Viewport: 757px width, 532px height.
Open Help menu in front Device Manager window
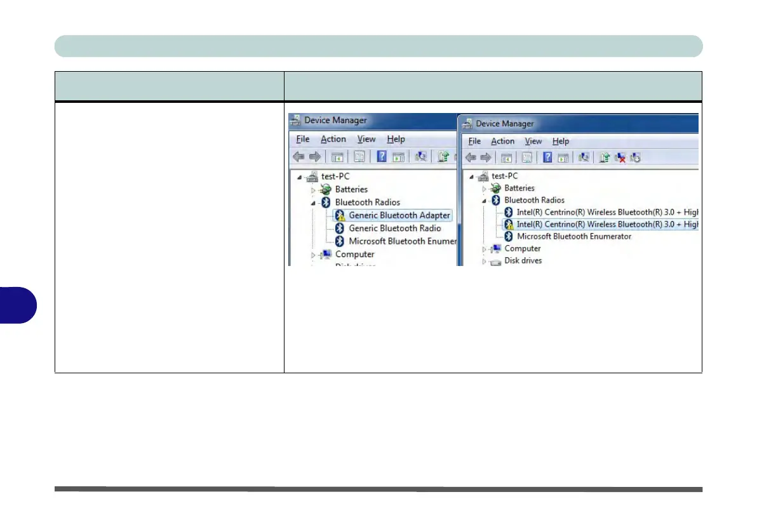[561, 141]
